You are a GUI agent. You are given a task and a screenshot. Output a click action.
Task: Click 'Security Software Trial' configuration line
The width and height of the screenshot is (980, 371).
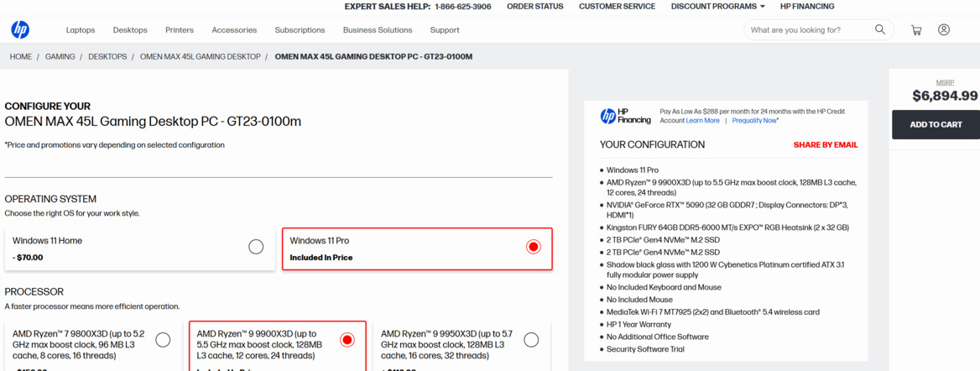[x=645, y=349]
